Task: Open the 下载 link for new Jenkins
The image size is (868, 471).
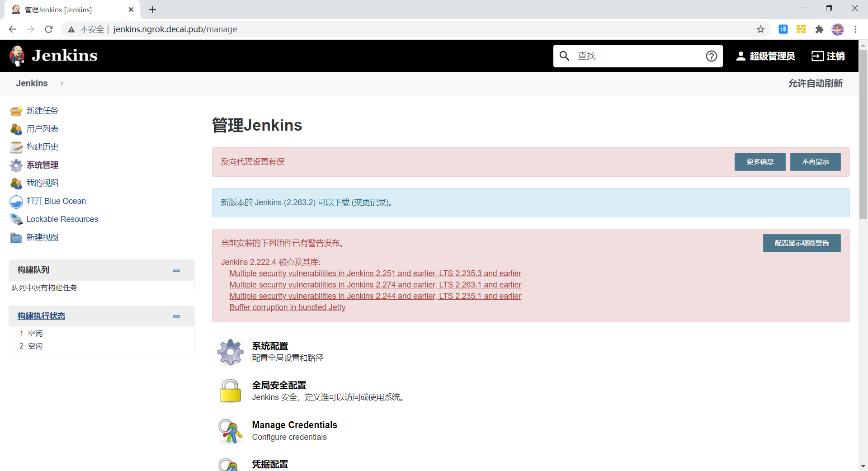Action: (341, 203)
